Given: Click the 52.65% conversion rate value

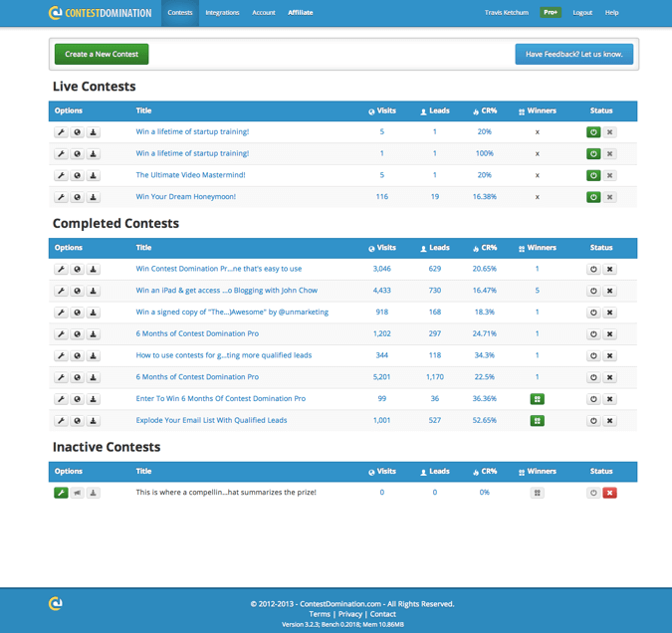Looking at the screenshot, I should [484, 420].
